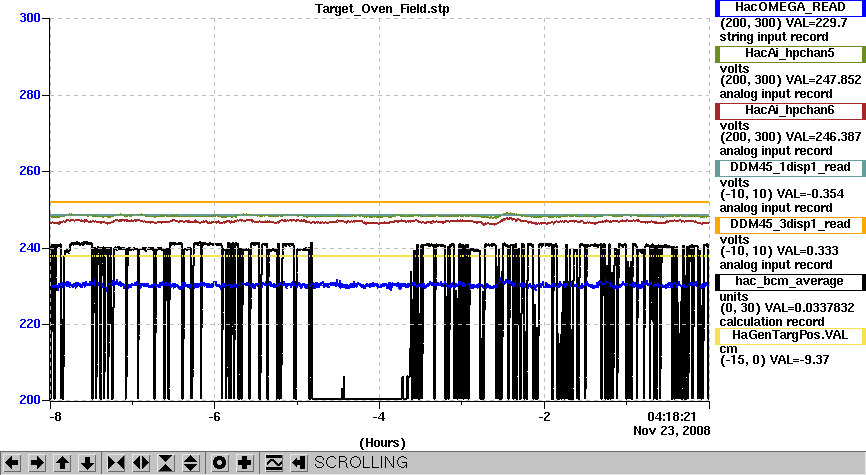The width and height of the screenshot is (866, 475).
Task: Click the -8 hours x-axis tick label
Action: click(x=55, y=416)
